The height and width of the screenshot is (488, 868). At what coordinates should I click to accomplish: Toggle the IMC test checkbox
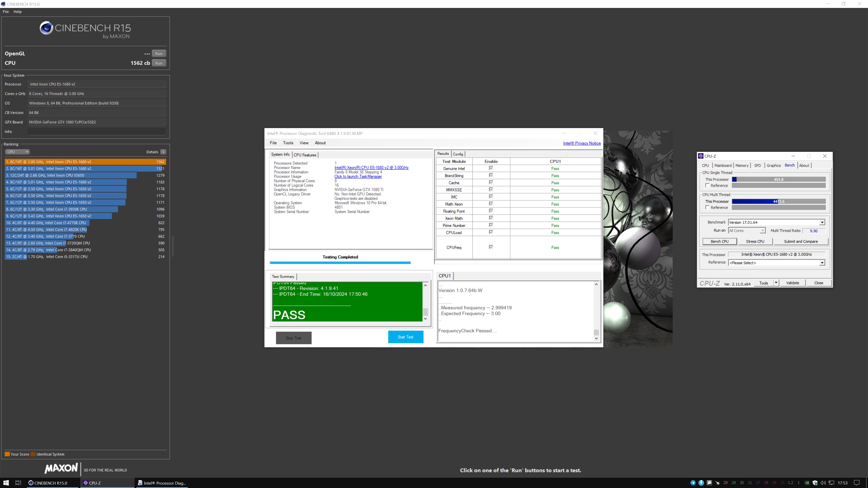click(491, 196)
